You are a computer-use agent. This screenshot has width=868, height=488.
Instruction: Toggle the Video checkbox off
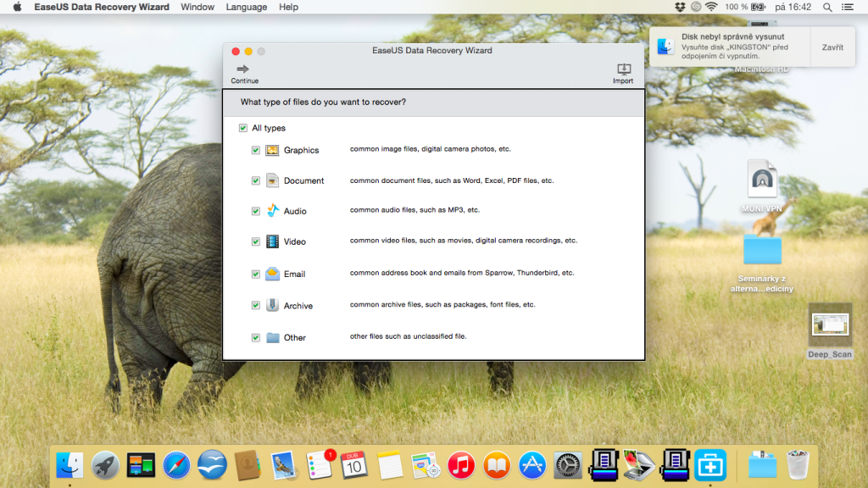tap(256, 241)
